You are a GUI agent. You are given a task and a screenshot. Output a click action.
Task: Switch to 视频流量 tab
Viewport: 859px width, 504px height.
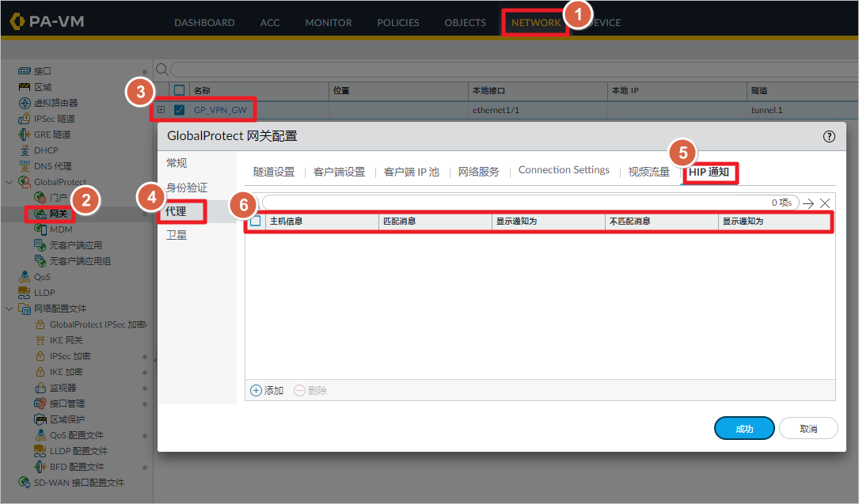click(648, 172)
